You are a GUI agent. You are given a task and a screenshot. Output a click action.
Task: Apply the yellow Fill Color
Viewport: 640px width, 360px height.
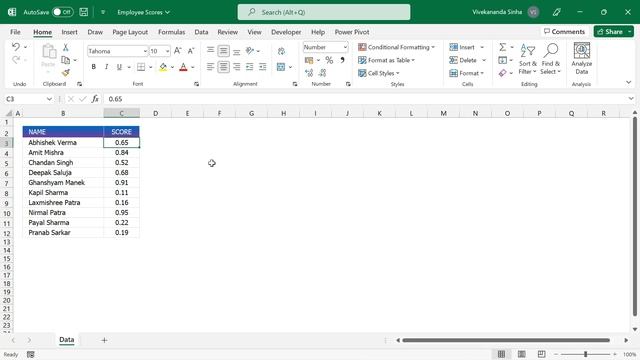coord(163,67)
